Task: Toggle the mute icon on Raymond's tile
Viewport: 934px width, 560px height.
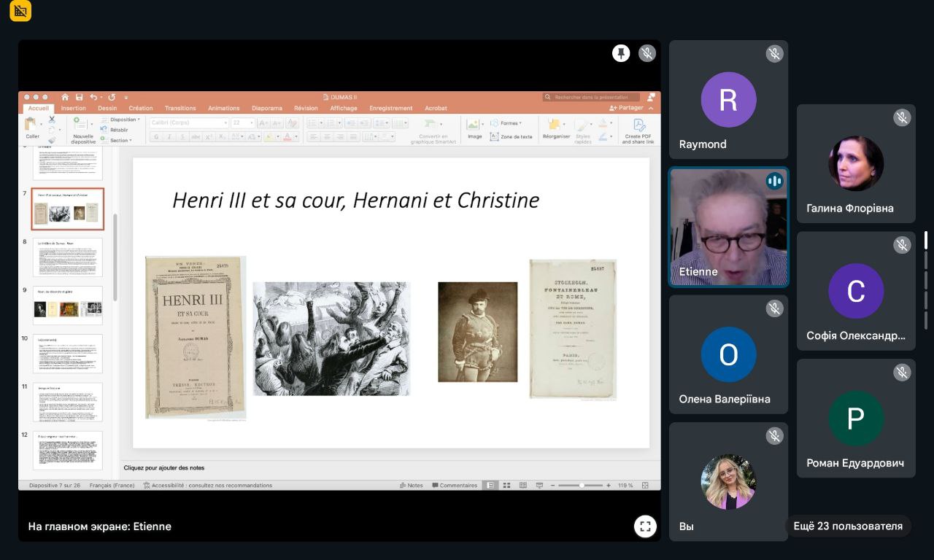Action: click(x=774, y=53)
